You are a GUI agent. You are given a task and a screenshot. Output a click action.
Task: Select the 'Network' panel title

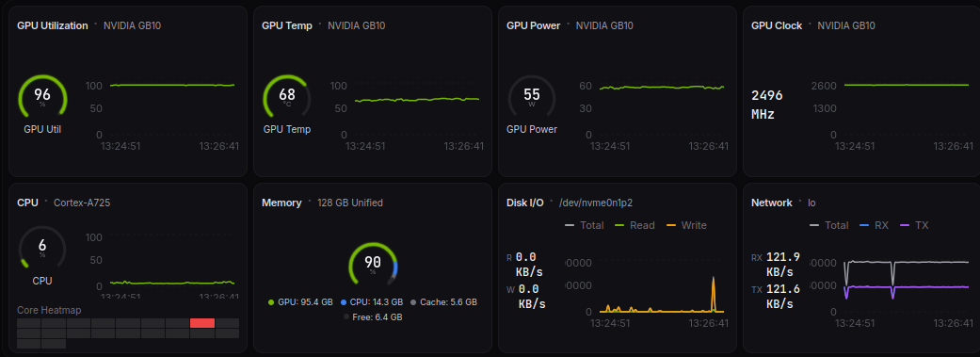(x=772, y=203)
